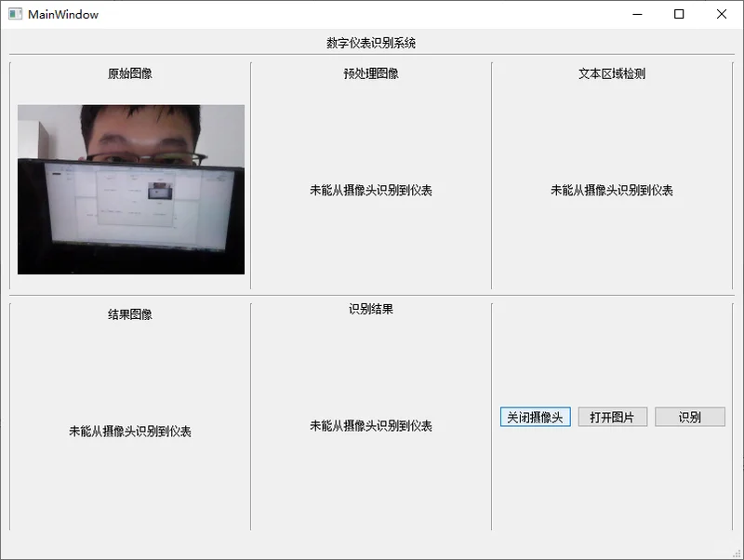Click the live webcam preview thumbnail

130,188
